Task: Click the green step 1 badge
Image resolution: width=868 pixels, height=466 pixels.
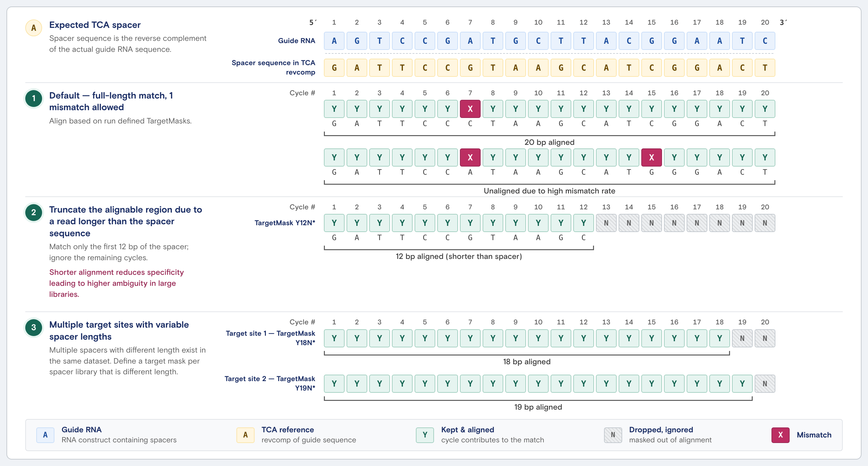Action: click(34, 99)
